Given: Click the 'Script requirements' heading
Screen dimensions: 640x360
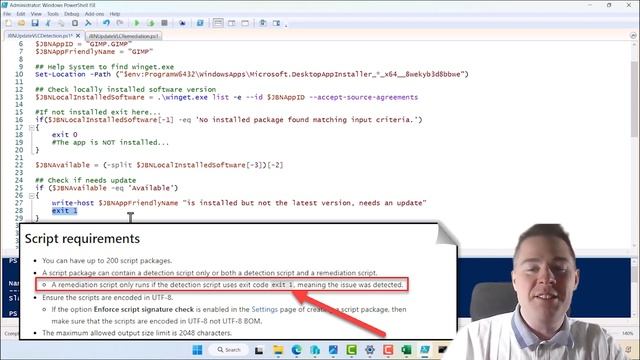Looking at the screenshot, I should click(82, 238).
